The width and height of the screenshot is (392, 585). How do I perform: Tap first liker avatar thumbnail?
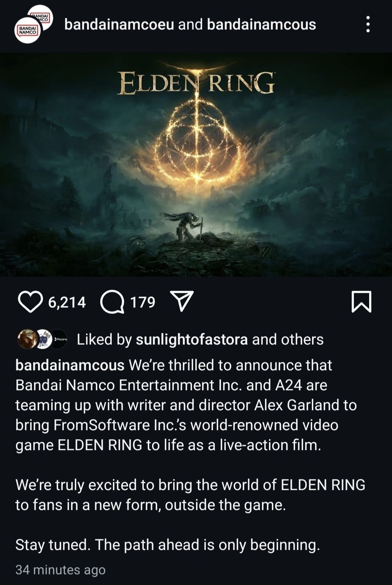[x=27, y=339]
